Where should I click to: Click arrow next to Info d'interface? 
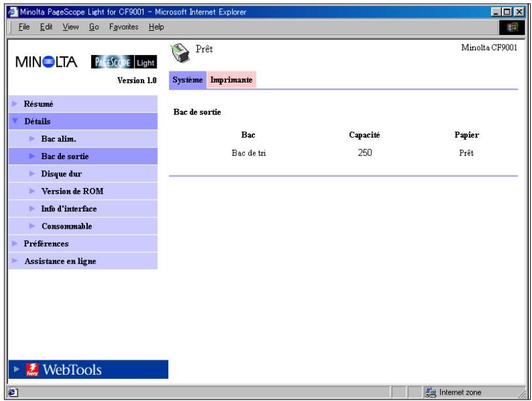pos(32,208)
